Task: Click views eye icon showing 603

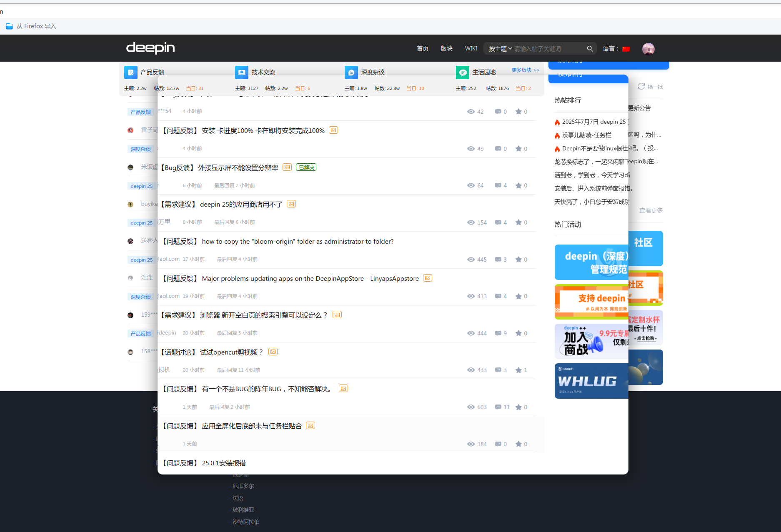Action: click(x=471, y=407)
